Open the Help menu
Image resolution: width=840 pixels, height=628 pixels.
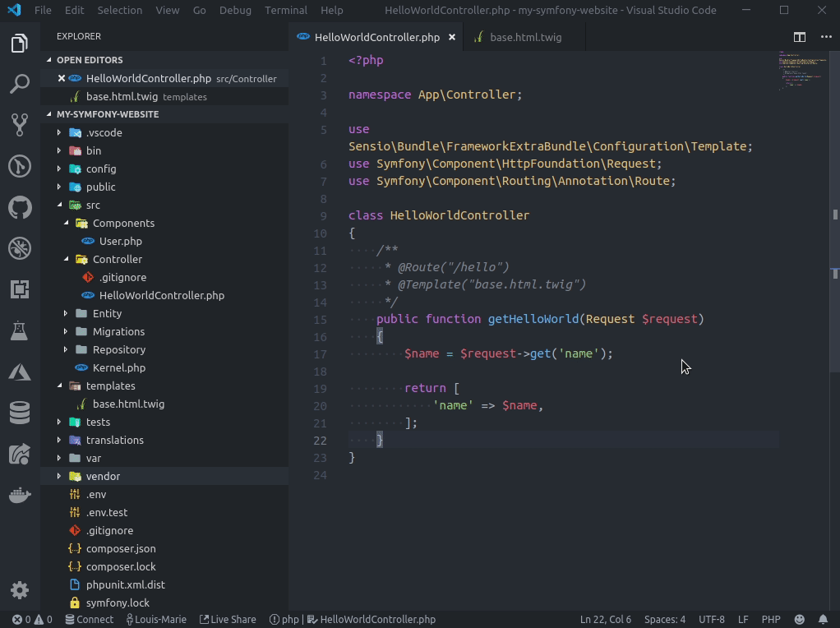click(332, 10)
